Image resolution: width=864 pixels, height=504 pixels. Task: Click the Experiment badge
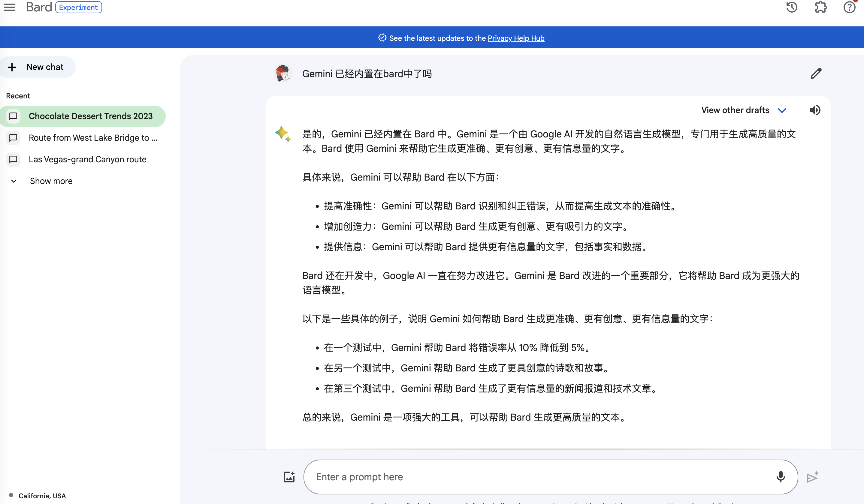(79, 7)
